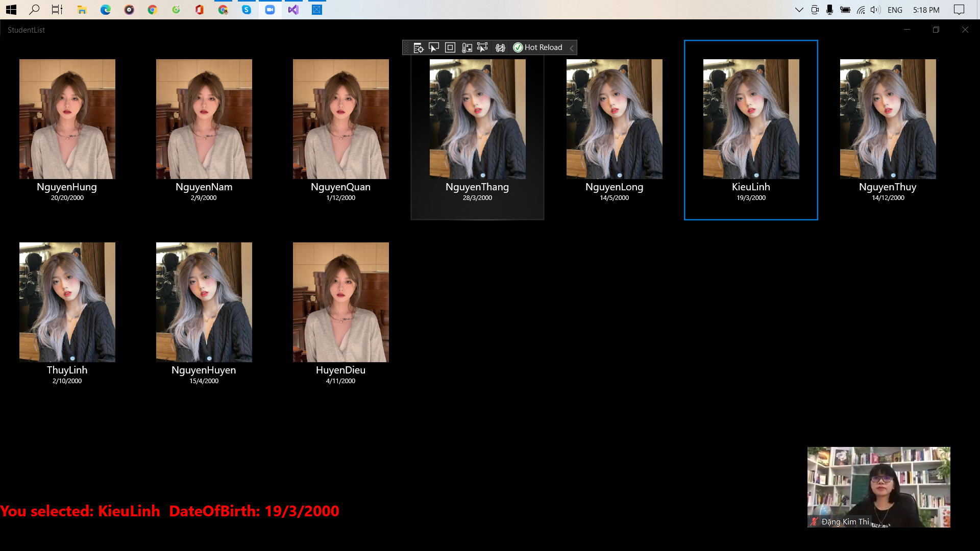Switch ENG input language indicator
Image resolution: width=980 pixels, height=551 pixels.
[895, 10]
